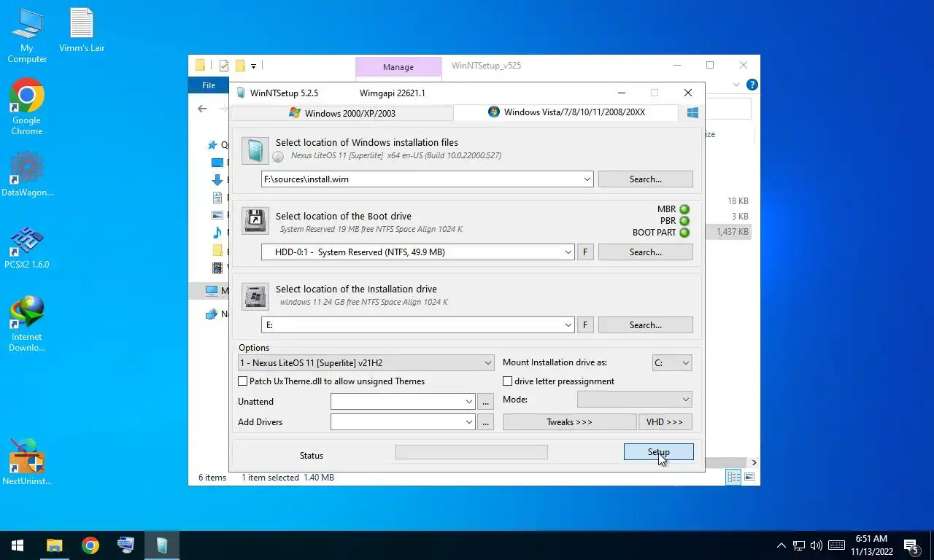Viewport: 934px width, 560px height.
Task: Click the F button beside the E: drive
Action: (x=584, y=325)
